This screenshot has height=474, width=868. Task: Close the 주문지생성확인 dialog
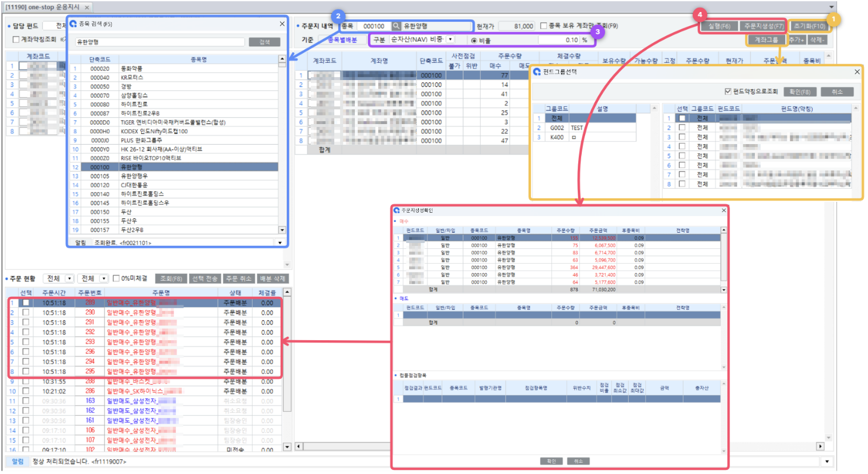(723, 210)
